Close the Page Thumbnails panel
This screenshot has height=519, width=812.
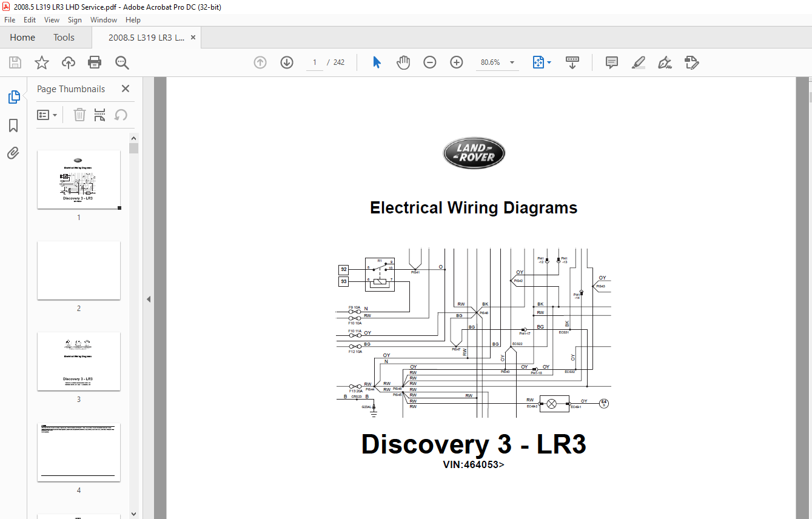[x=126, y=89]
